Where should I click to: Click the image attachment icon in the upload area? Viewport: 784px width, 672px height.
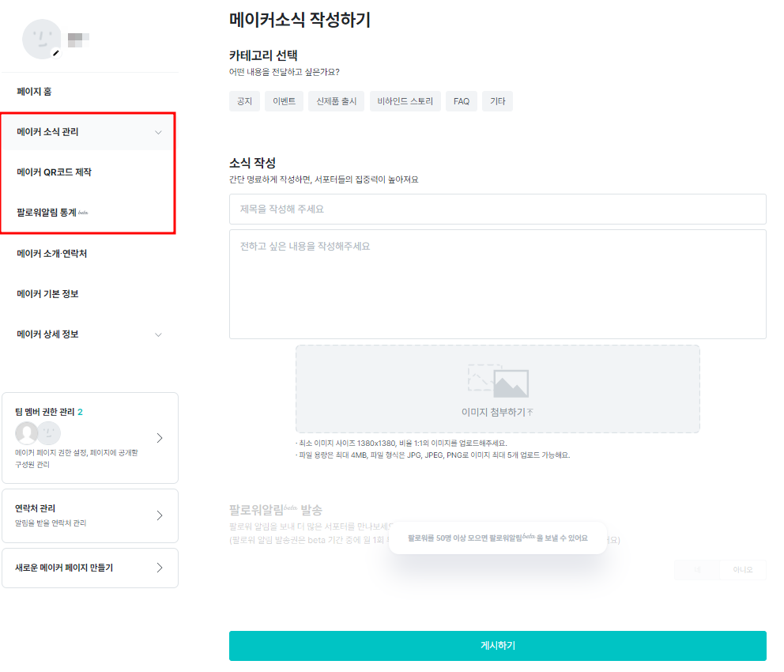pos(496,382)
